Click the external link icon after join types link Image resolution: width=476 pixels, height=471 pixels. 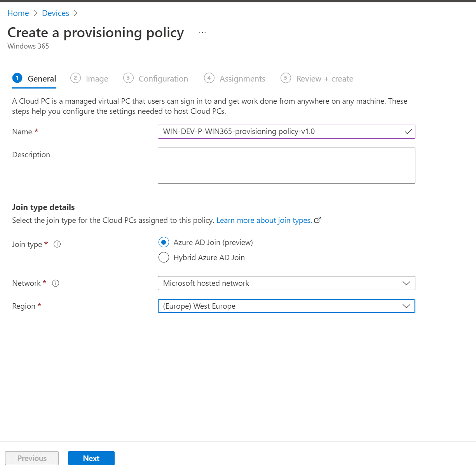click(x=318, y=220)
